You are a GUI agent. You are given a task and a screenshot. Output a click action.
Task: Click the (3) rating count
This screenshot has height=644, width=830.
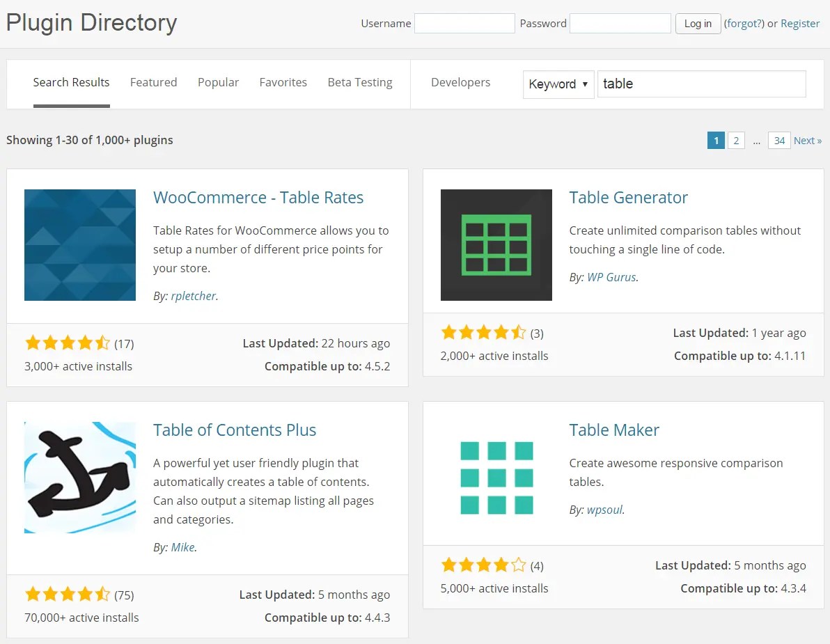537,333
